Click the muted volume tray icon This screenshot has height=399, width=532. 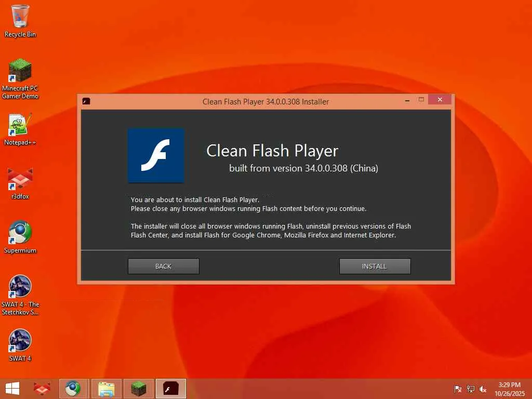(483, 389)
